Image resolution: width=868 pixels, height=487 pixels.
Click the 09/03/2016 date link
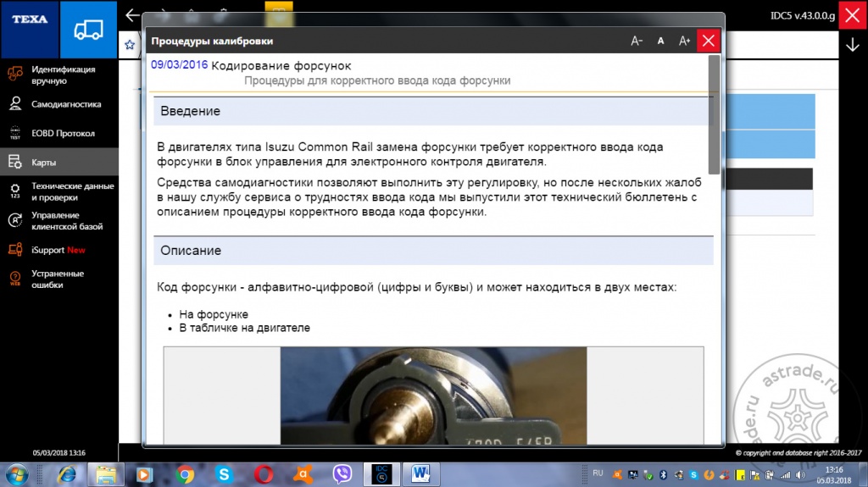click(180, 64)
